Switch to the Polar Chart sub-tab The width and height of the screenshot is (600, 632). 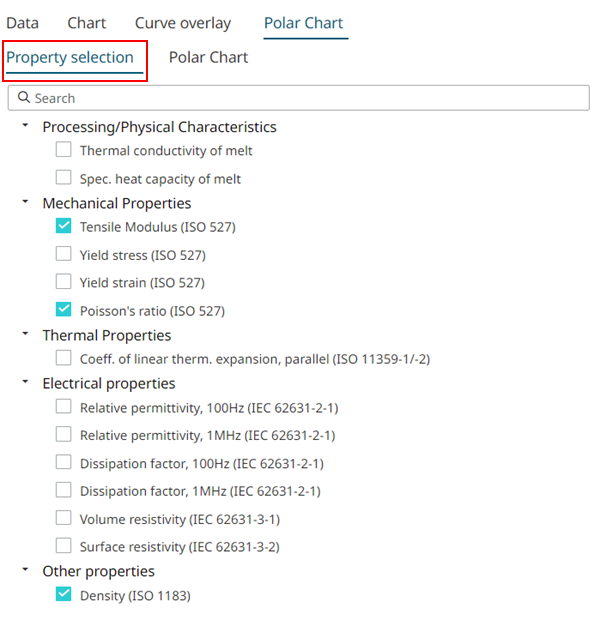tap(208, 58)
